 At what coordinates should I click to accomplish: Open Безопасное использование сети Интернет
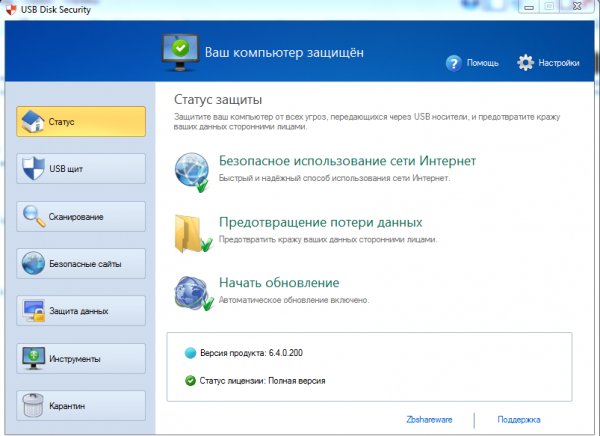(347, 161)
